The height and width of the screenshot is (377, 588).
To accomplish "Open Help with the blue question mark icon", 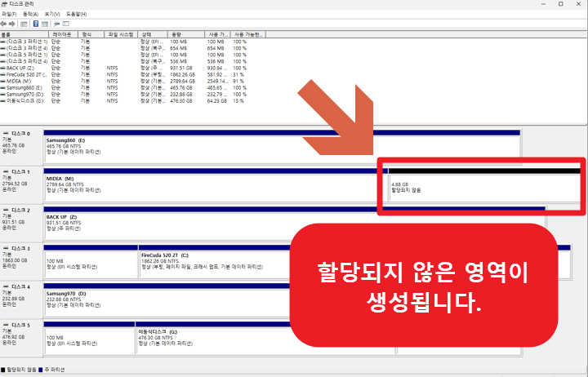I will pyautogui.click(x=36, y=24).
